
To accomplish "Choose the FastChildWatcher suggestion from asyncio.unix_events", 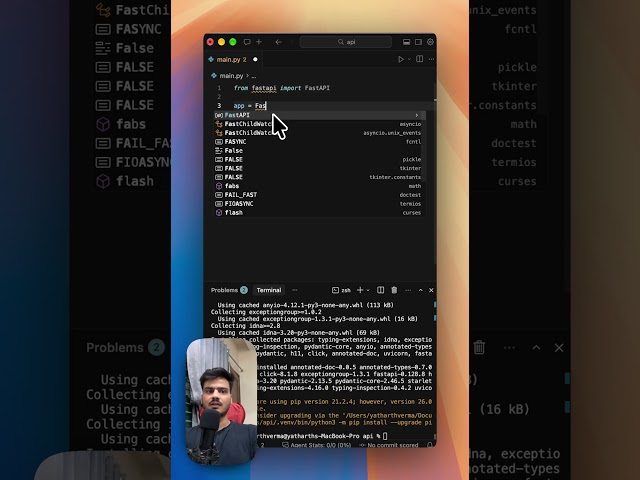I will (x=320, y=133).
